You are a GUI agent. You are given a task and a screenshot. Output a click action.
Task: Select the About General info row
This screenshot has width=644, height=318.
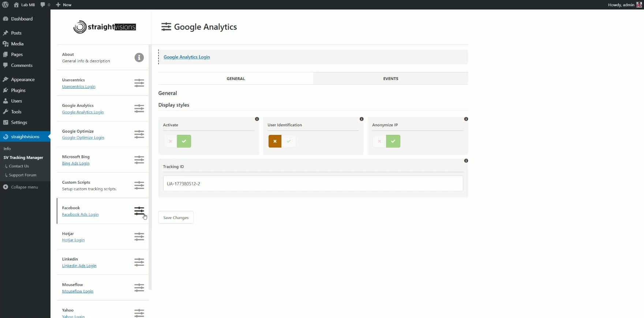[103, 57]
